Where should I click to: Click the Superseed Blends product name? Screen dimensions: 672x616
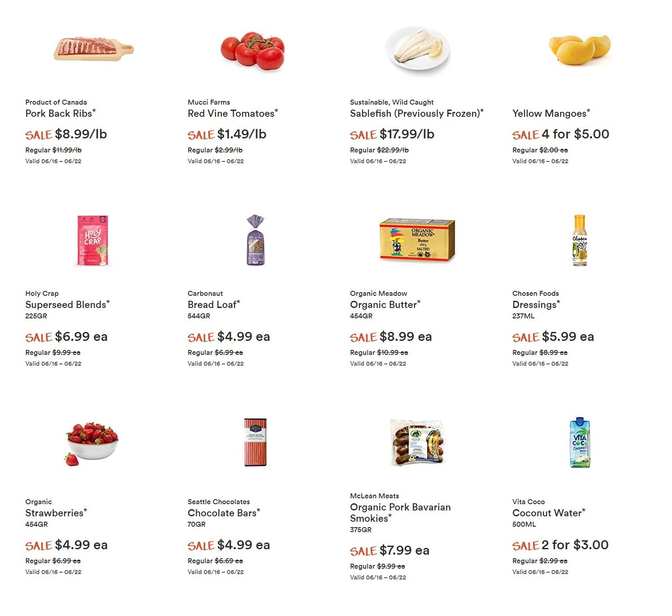(x=65, y=305)
